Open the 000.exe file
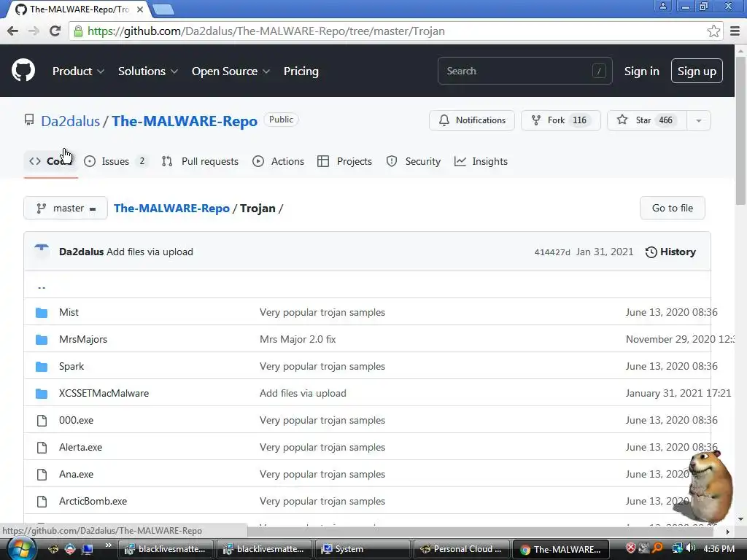The width and height of the screenshot is (747, 560). (x=76, y=420)
